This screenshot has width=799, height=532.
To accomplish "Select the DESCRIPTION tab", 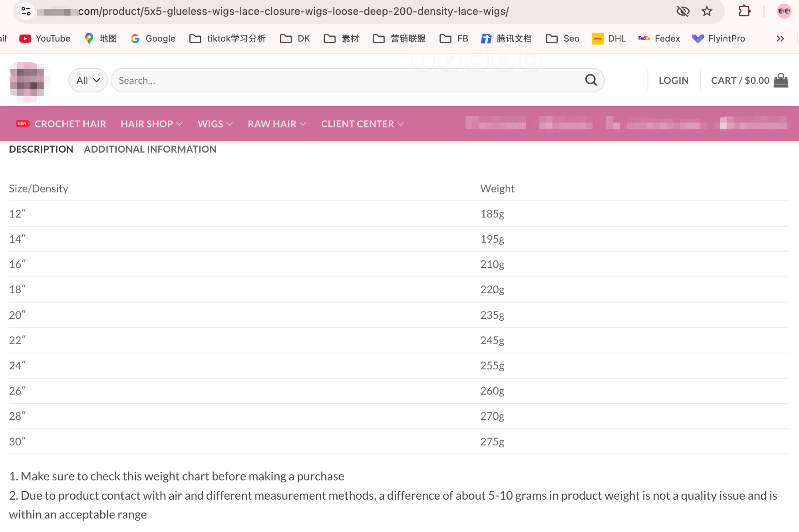I will (41, 149).
